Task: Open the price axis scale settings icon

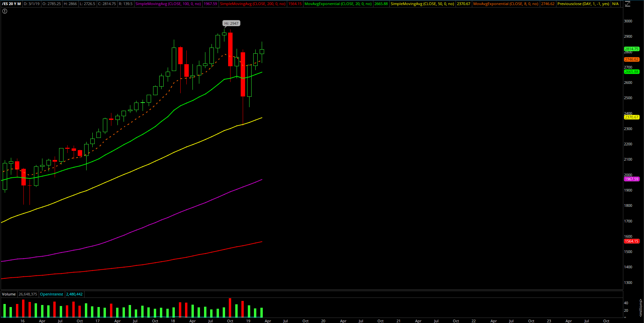Action: click(x=627, y=4)
